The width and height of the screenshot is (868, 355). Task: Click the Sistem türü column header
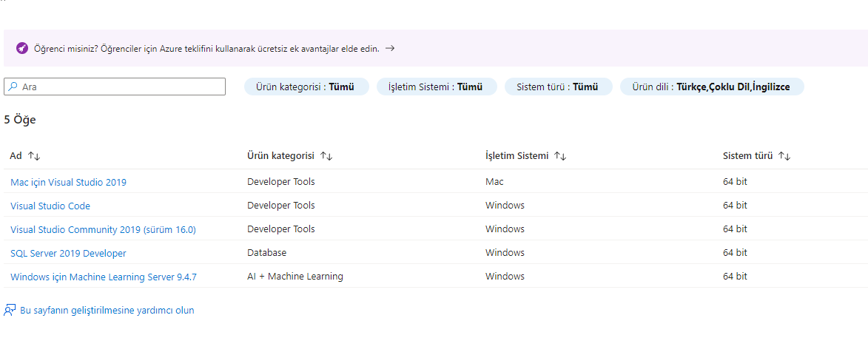tap(747, 156)
